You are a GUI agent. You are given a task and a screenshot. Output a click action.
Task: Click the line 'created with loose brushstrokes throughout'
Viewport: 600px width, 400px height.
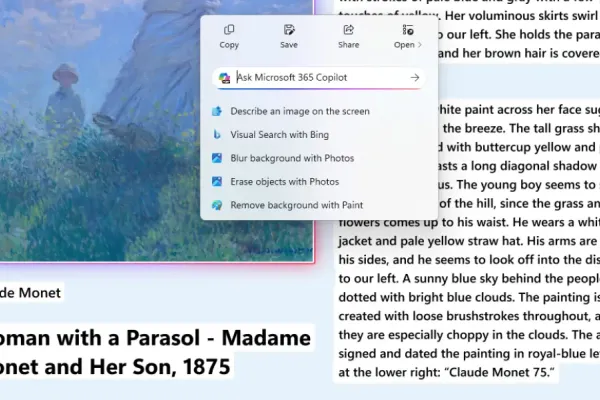pos(468,316)
